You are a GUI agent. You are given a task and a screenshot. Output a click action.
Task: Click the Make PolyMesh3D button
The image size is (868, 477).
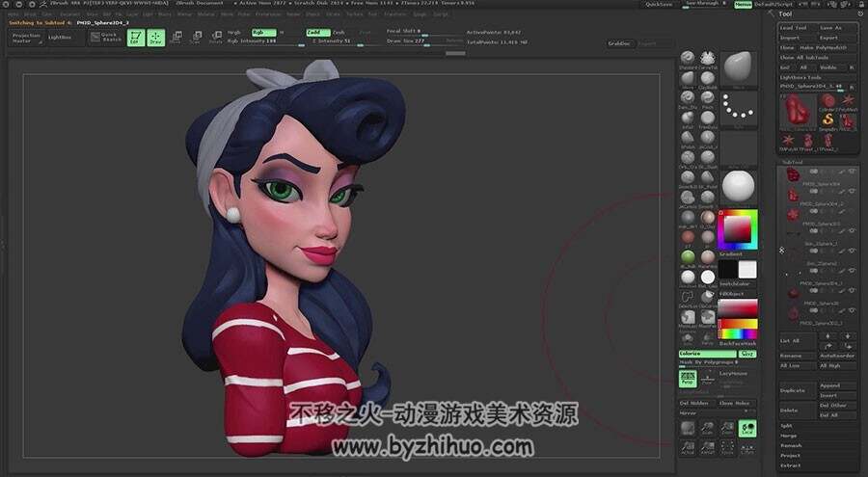827,47
